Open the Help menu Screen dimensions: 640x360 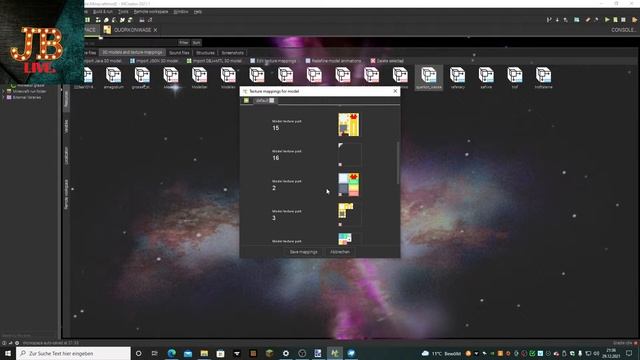coord(198,12)
